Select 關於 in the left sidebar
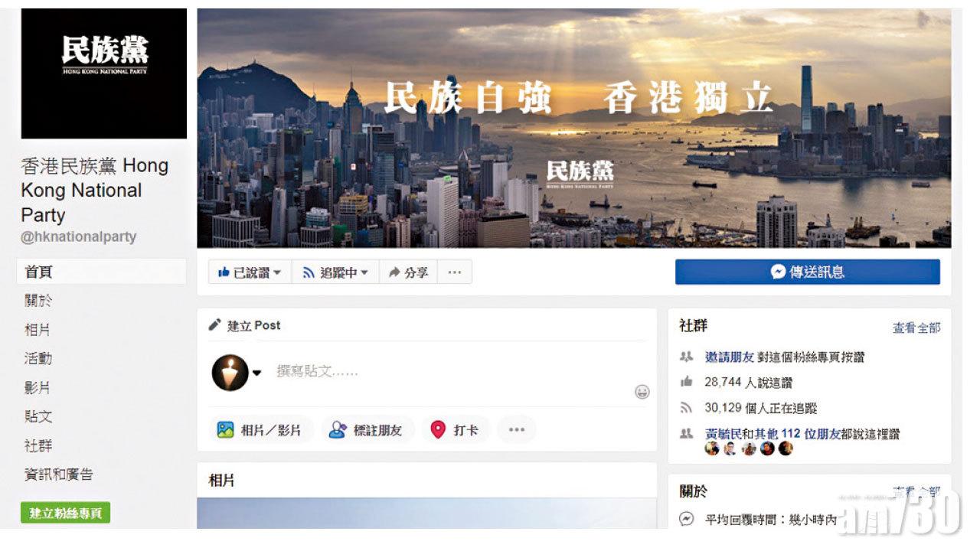 [x=38, y=301]
